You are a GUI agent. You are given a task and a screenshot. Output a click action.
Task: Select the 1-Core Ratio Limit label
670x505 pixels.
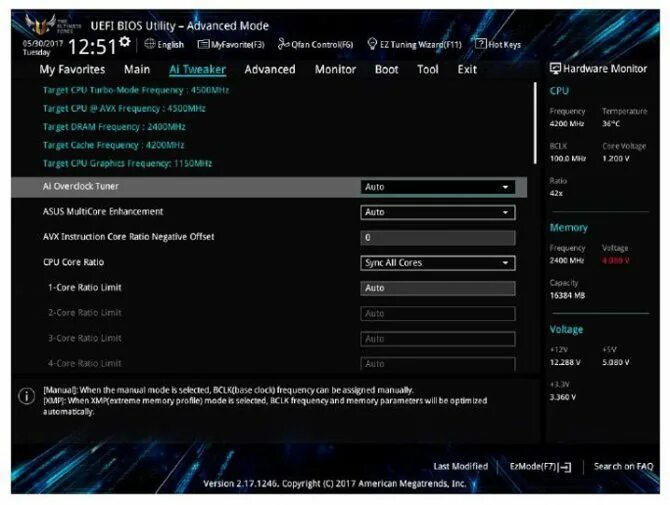(85, 288)
